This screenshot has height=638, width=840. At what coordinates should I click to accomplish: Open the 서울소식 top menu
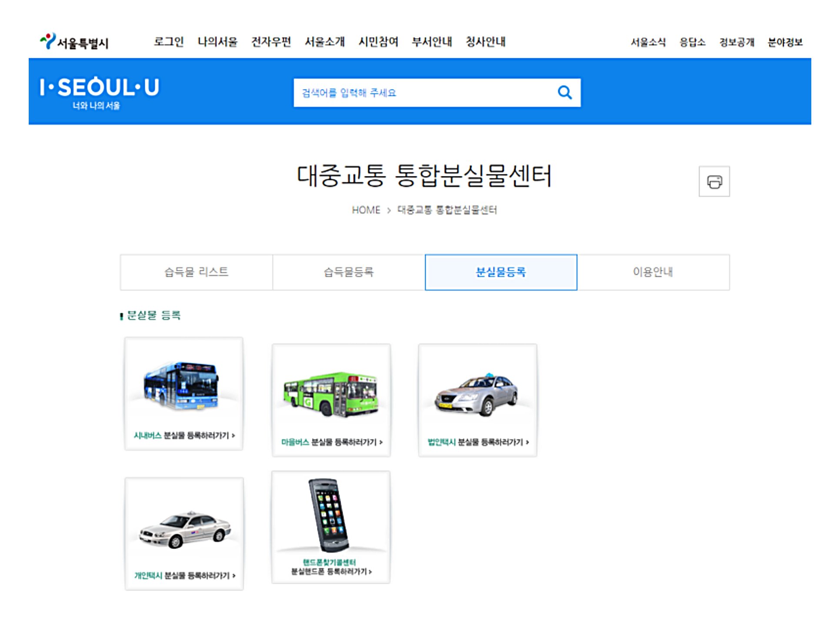click(648, 42)
